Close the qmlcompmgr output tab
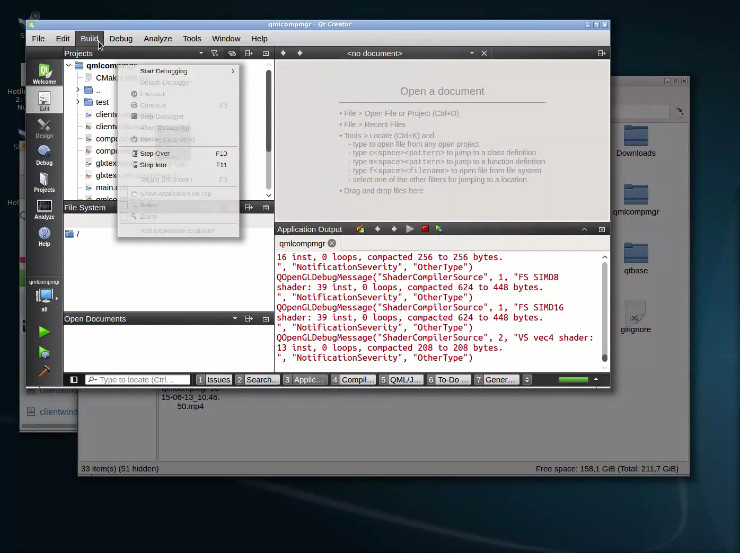740x553 pixels. pos(332,243)
